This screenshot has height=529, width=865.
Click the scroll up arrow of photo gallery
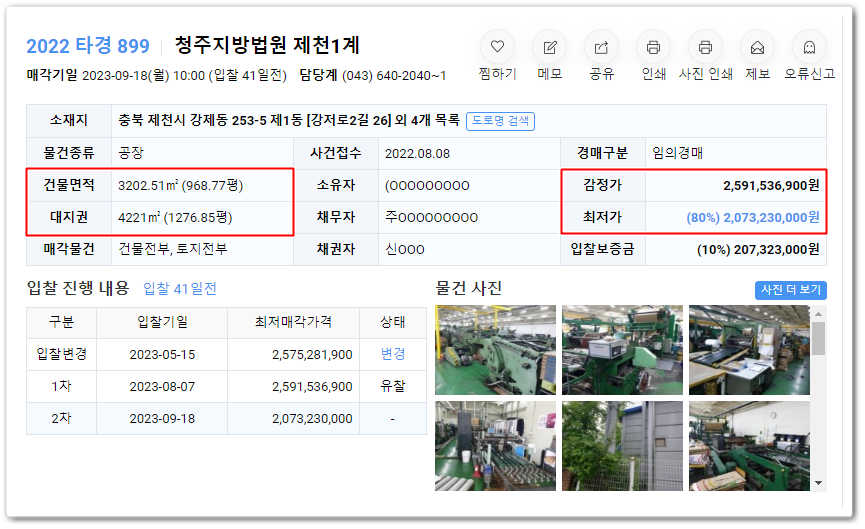[x=818, y=313]
